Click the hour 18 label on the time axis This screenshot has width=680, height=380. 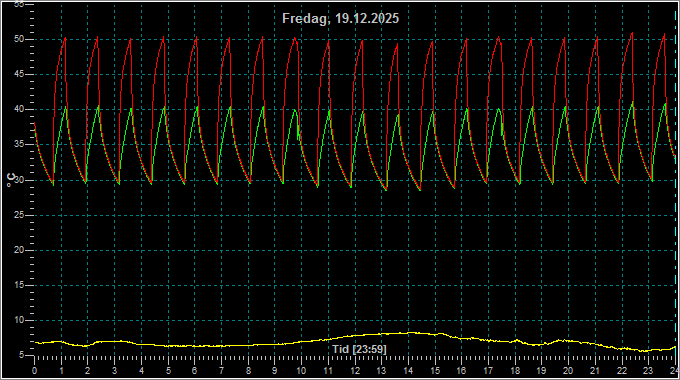pos(515,371)
